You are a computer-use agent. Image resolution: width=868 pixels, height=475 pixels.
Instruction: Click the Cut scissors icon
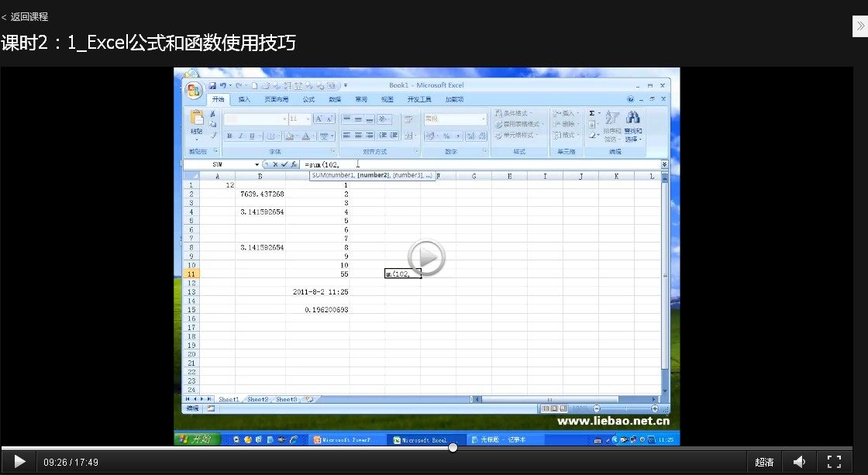click(212, 113)
